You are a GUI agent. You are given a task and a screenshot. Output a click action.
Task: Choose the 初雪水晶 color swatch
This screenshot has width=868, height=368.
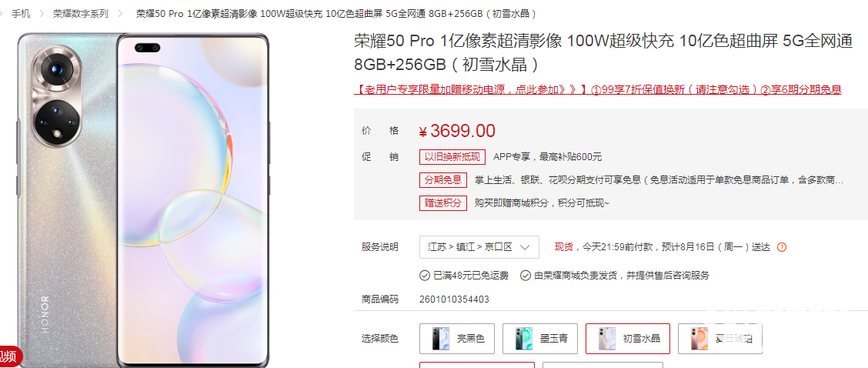tap(628, 339)
